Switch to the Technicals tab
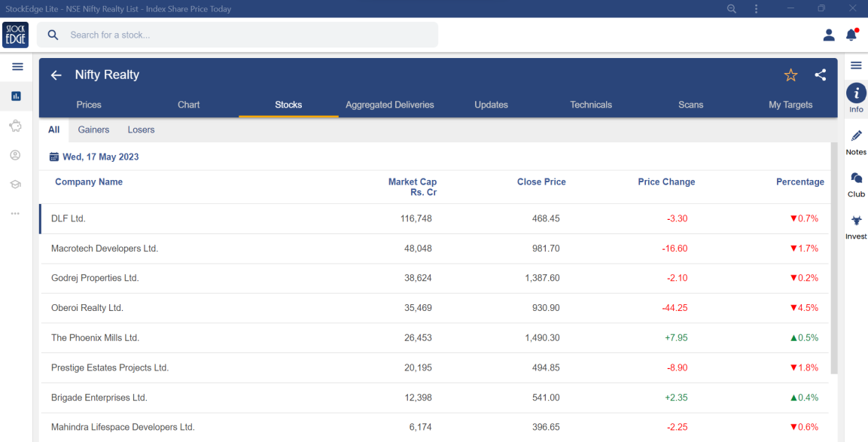 coord(591,105)
